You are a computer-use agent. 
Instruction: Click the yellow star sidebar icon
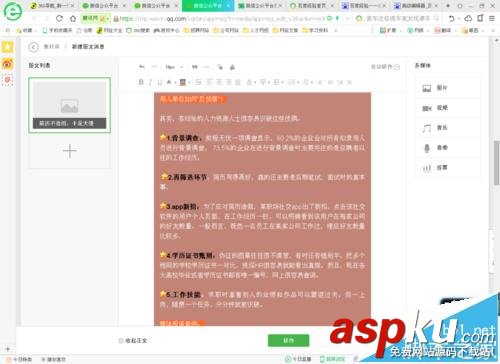pyautogui.click(x=7, y=47)
